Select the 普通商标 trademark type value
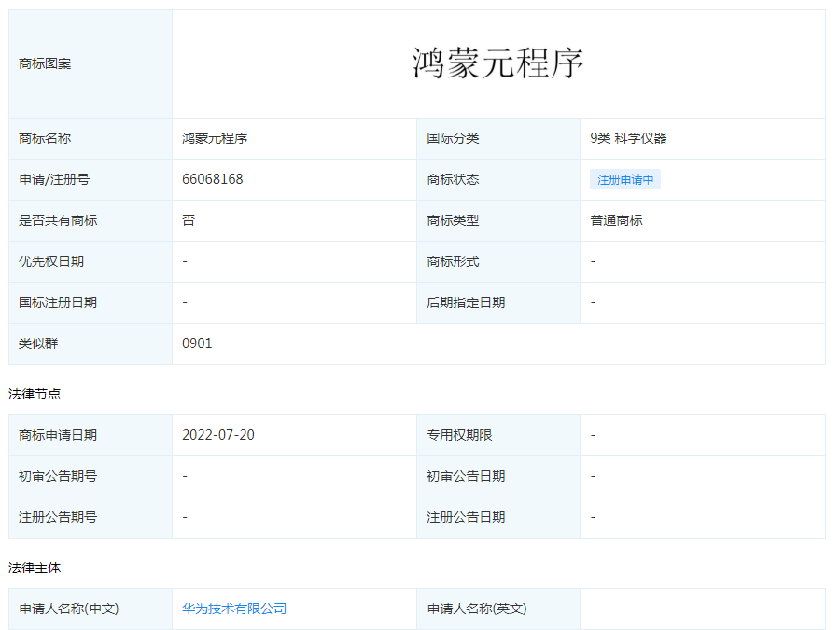Image resolution: width=840 pixels, height=630 pixels. (x=616, y=220)
